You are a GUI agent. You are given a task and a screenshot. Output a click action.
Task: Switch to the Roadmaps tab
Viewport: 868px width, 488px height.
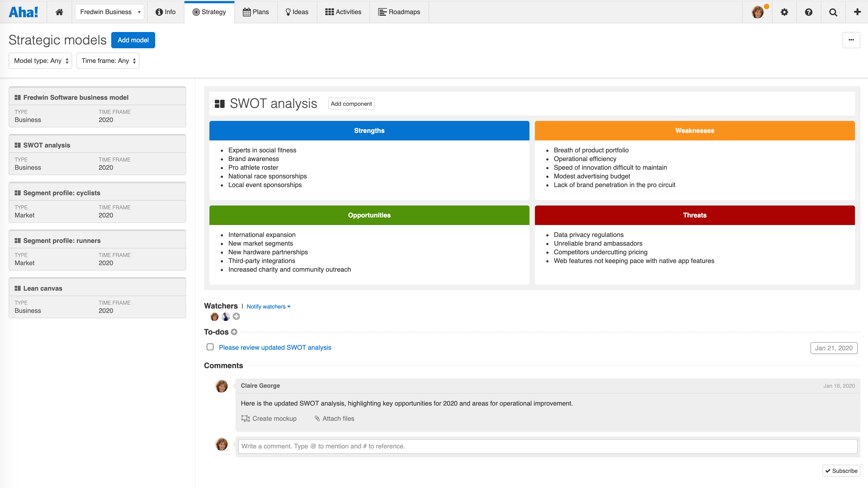pyautogui.click(x=399, y=12)
